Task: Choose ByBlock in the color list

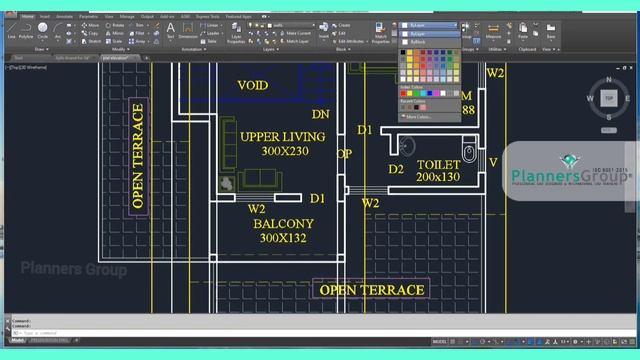Action: point(429,42)
